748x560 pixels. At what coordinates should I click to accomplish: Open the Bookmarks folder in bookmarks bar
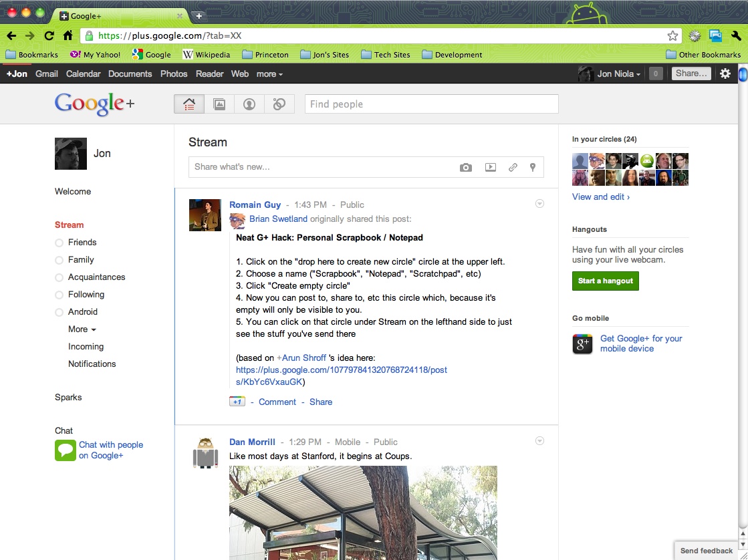point(31,54)
